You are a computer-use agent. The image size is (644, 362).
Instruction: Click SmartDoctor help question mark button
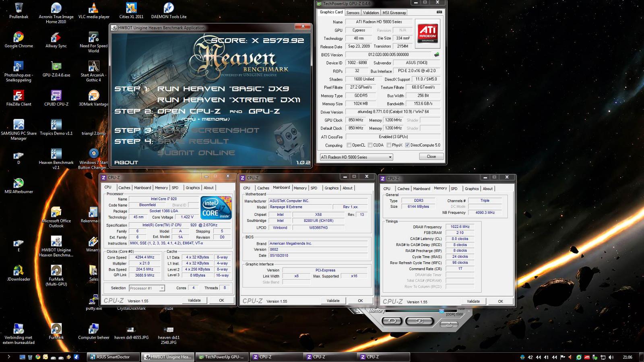(x=355, y=311)
